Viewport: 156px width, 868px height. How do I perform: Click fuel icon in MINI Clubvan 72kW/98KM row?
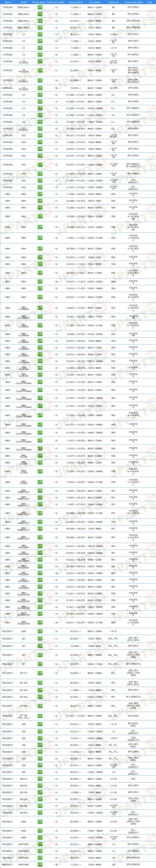(x=40, y=368)
